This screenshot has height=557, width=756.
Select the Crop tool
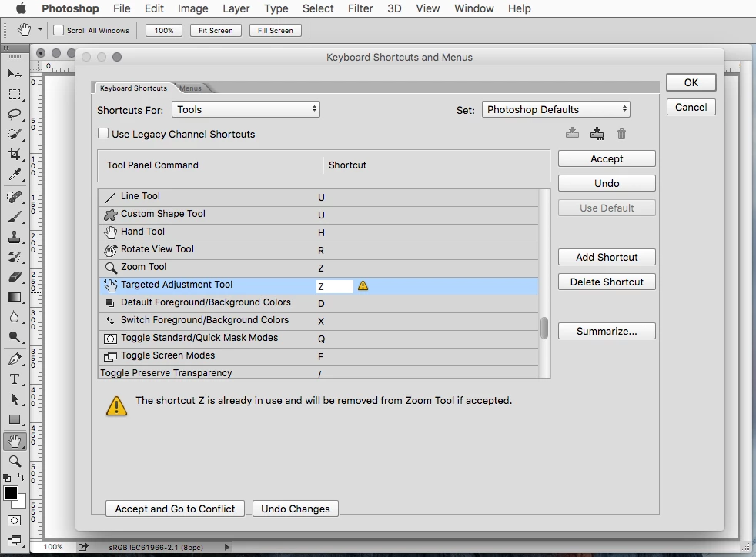[x=15, y=154]
